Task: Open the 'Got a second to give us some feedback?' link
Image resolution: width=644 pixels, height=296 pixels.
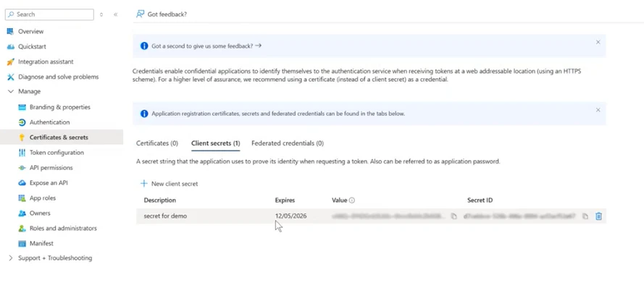Action: tap(206, 46)
